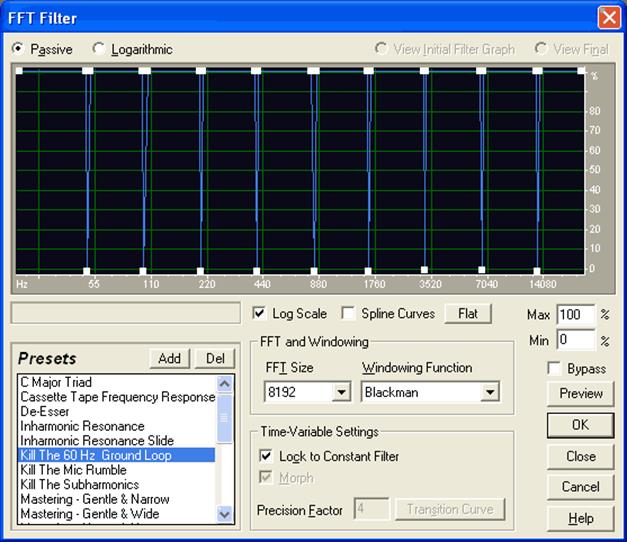
Task: Delete the selected preset with Del
Action: (215, 358)
